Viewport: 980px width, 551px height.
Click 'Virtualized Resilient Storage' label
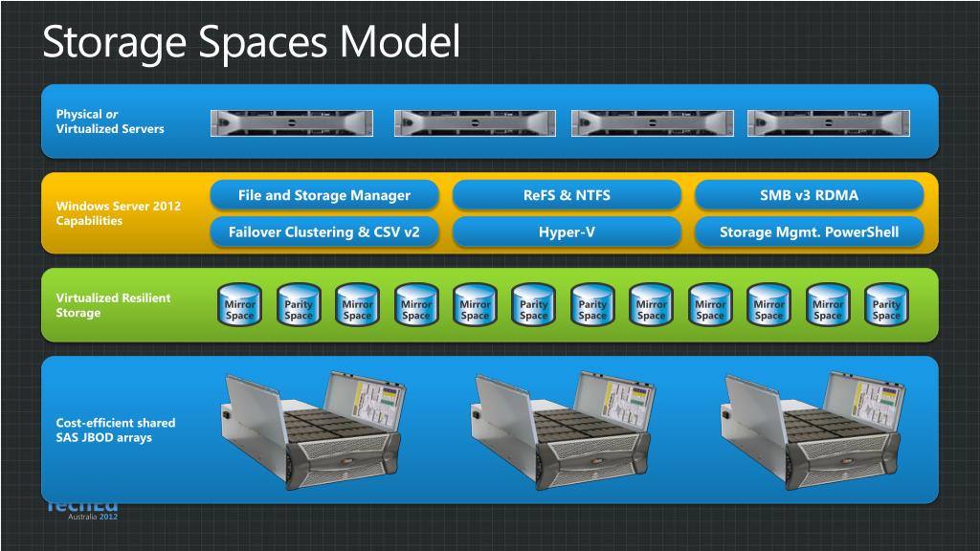click(113, 305)
